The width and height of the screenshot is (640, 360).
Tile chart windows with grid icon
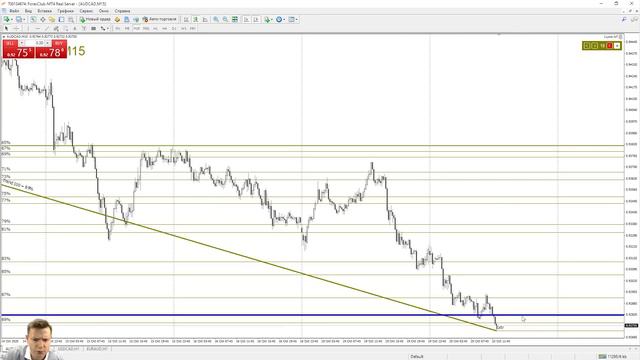click(x=235, y=19)
